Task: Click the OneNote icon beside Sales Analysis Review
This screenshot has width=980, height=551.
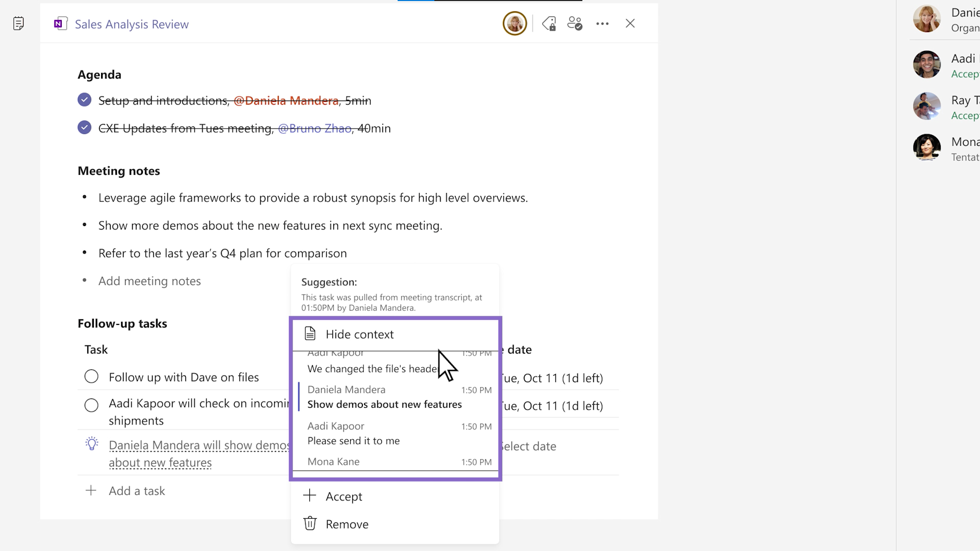Action: 61,23
